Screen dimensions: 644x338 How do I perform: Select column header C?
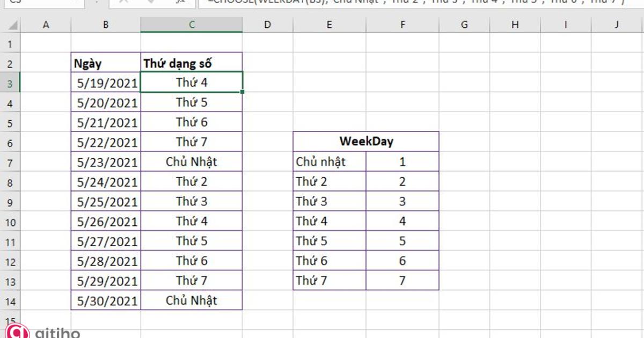click(192, 25)
